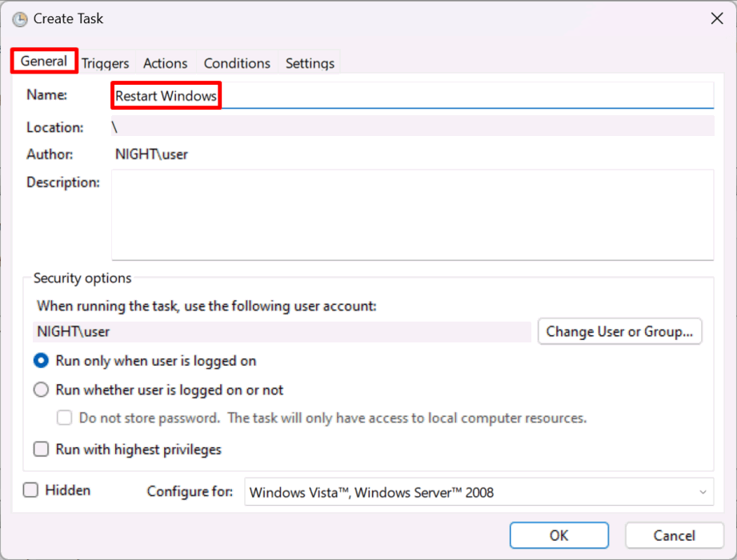Click Change User or Group button
Screen dimensions: 737x560
coord(619,332)
